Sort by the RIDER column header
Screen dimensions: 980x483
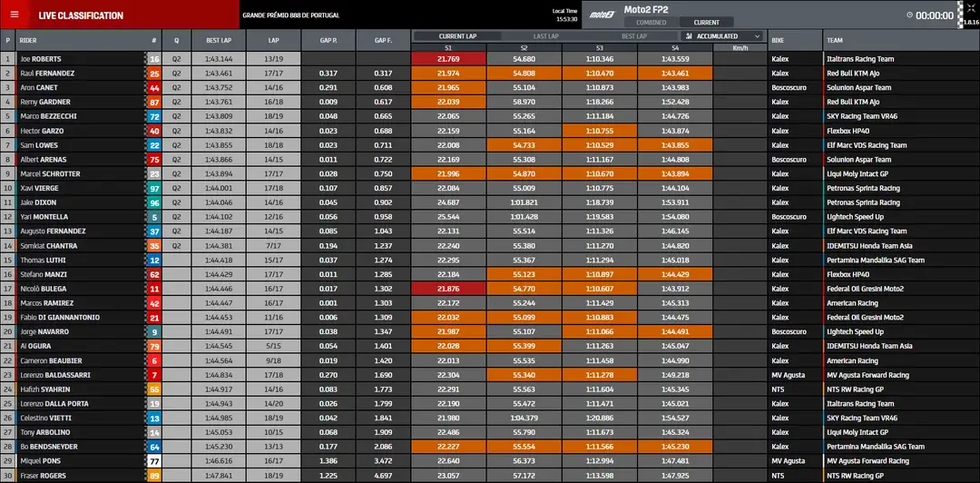[82, 40]
